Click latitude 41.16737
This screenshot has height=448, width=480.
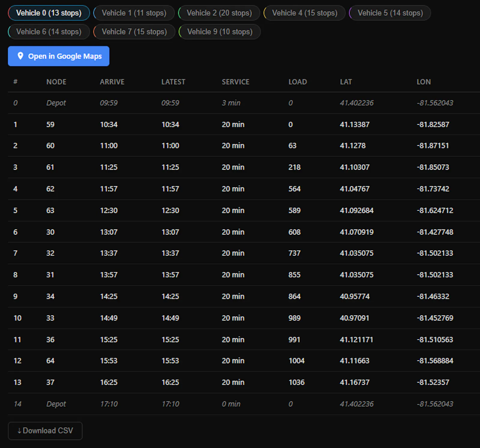click(x=355, y=382)
